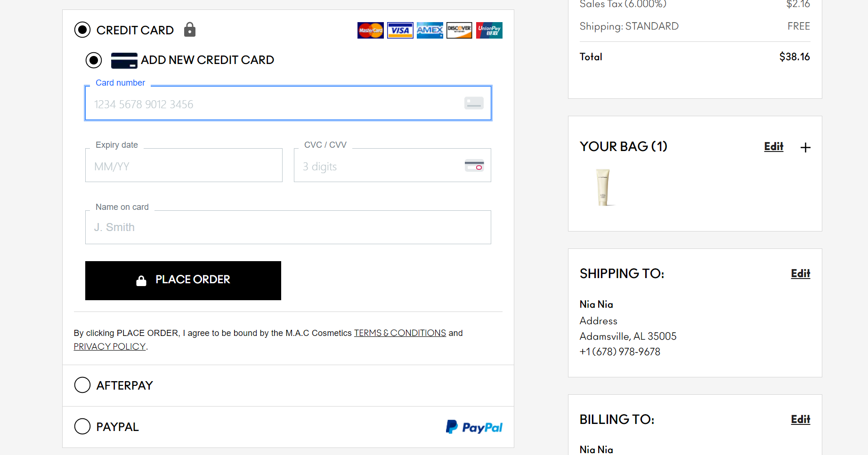Focus the Expiry date field
868x455 pixels.
click(x=184, y=166)
